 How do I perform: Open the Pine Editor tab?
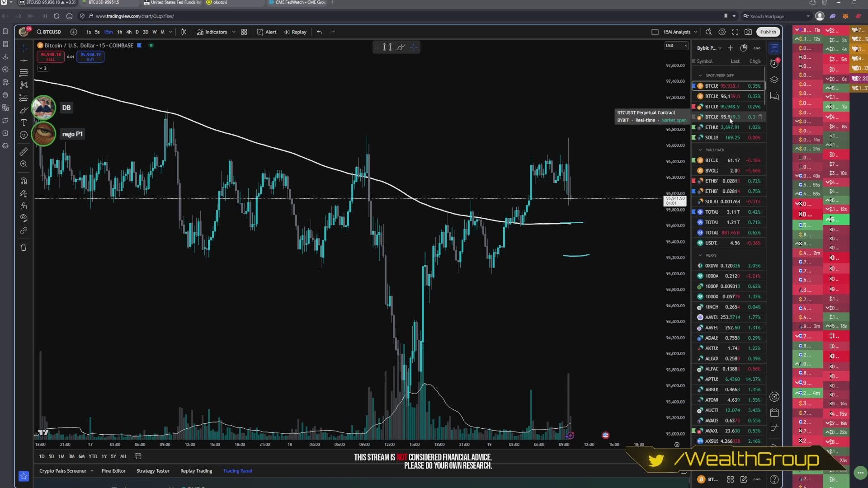113,471
